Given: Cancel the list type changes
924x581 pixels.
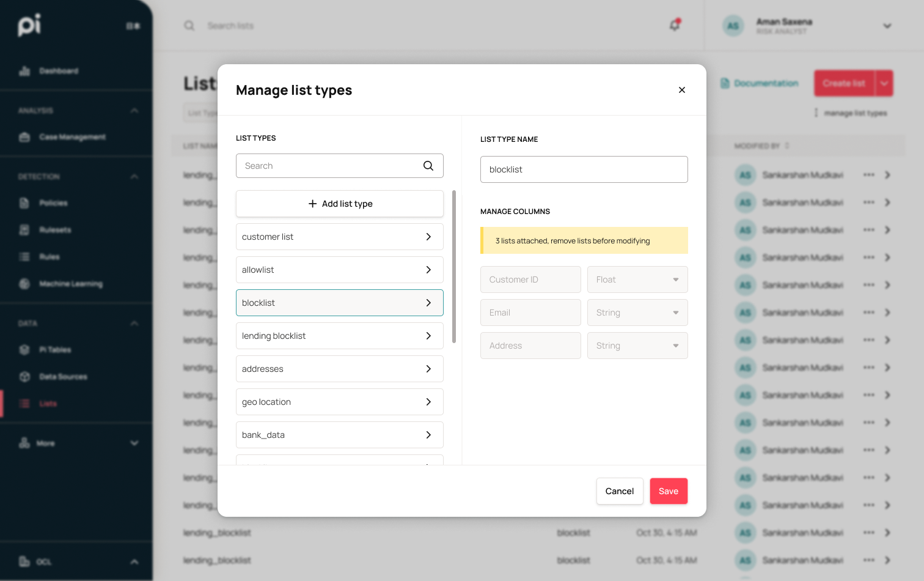Looking at the screenshot, I should pos(620,491).
